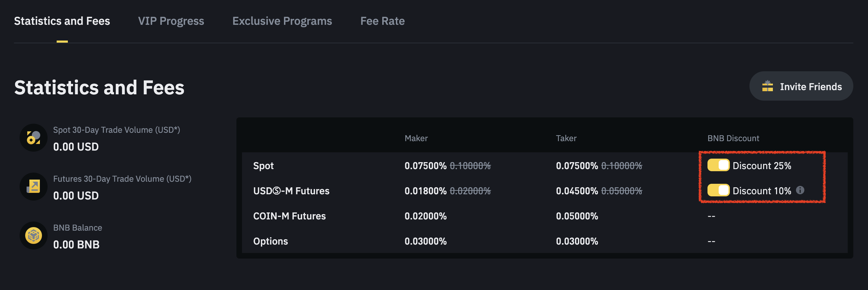
Task: Click the info icon beside Discount 10%
Action: pyautogui.click(x=800, y=190)
